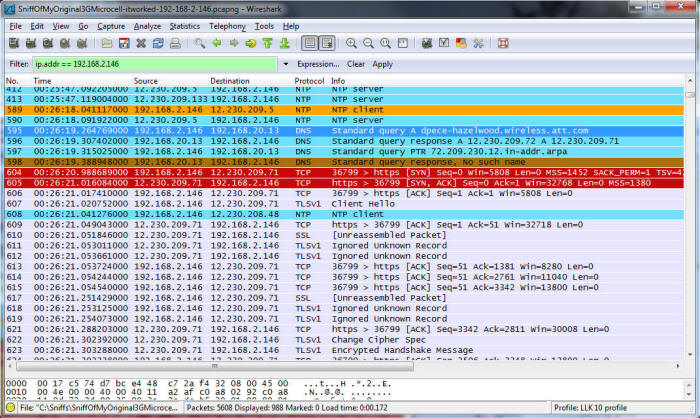Viewport: 700px width, 418px height.
Task: Reset zoom to normal size
Action: (x=385, y=43)
